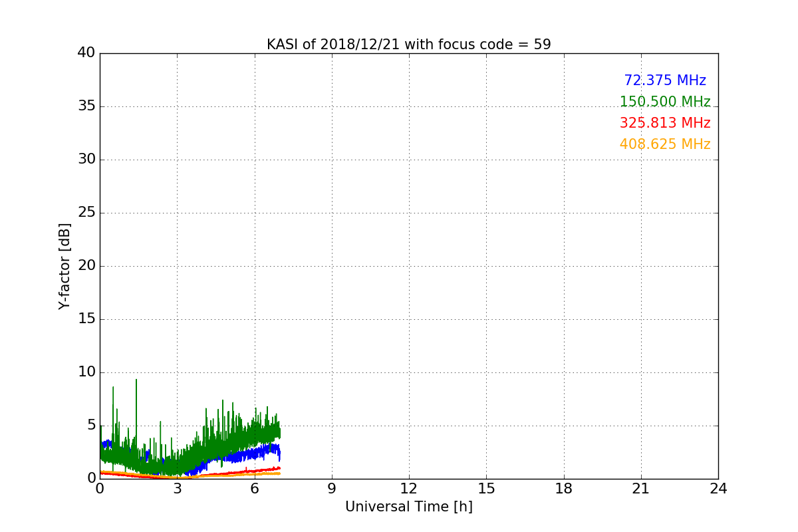This screenshot has height=532, width=798.
Task: Click the y-axis tick label 10
Action: [x=86, y=372]
